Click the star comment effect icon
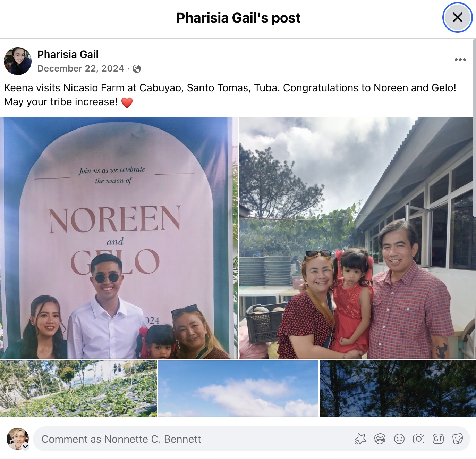This screenshot has width=476, height=459. (360, 439)
